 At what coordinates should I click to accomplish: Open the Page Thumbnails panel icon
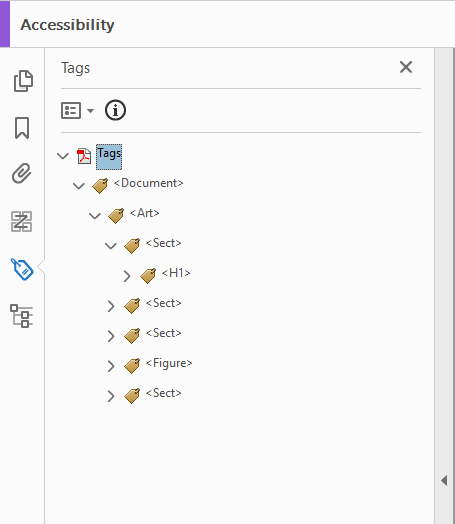click(x=23, y=81)
